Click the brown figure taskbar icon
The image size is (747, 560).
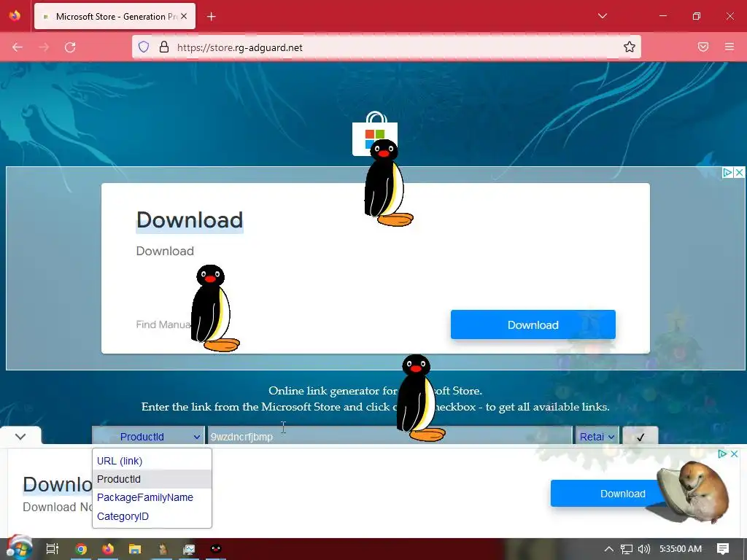click(x=163, y=549)
